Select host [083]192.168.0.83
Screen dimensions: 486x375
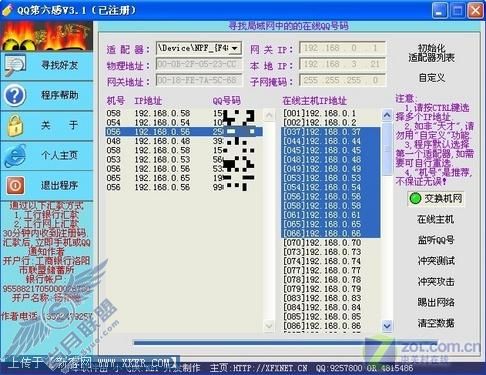(331, 298)
